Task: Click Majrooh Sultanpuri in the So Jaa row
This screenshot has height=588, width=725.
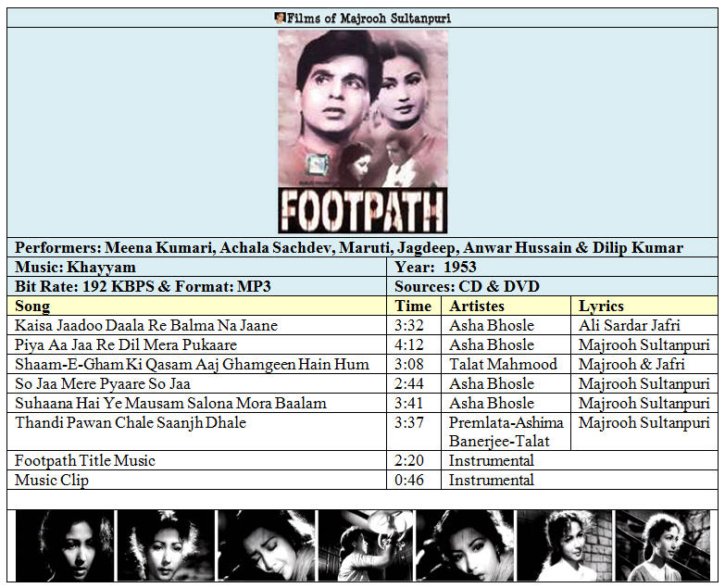Action: pyautogui.click(x=644, y=383)
